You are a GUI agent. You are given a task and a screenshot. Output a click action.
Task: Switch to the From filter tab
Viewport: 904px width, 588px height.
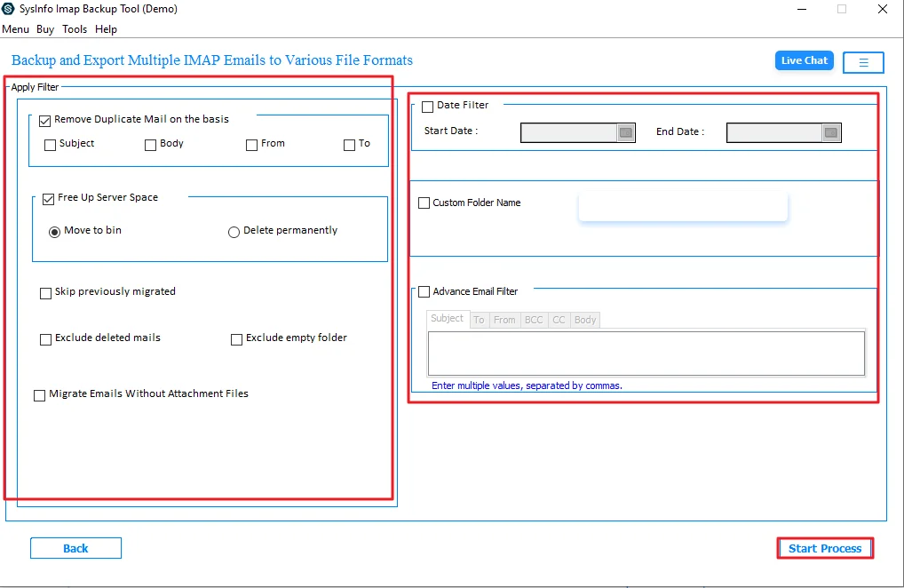click(x=504, y=320)
